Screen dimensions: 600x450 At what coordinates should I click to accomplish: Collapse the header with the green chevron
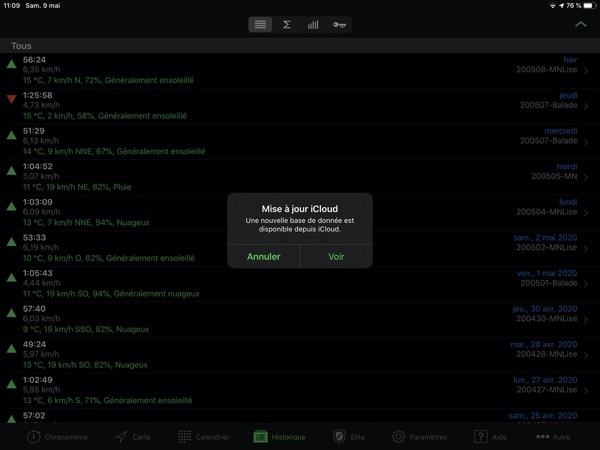point(582,22)
